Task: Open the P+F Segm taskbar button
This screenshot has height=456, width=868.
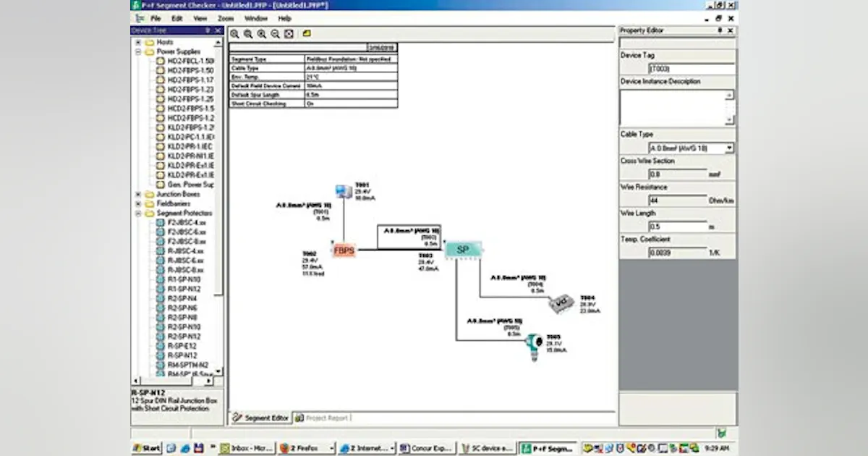Action: click(x=548, y=448)
